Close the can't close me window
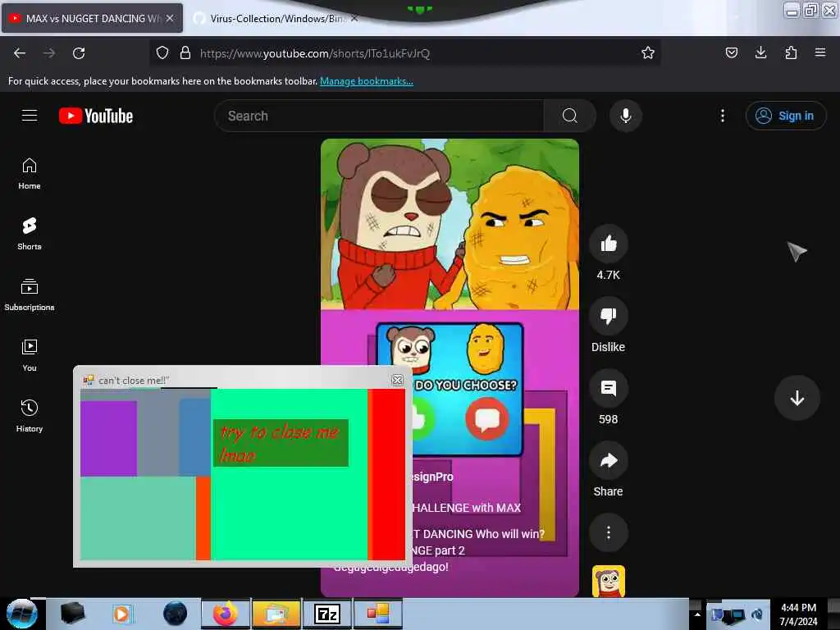 pos(397,380)
